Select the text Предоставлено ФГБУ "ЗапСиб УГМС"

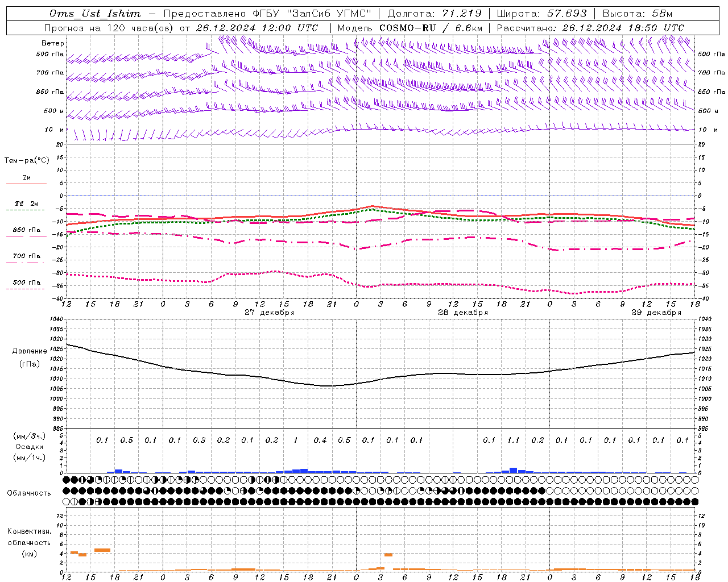[x=267, y=14]
